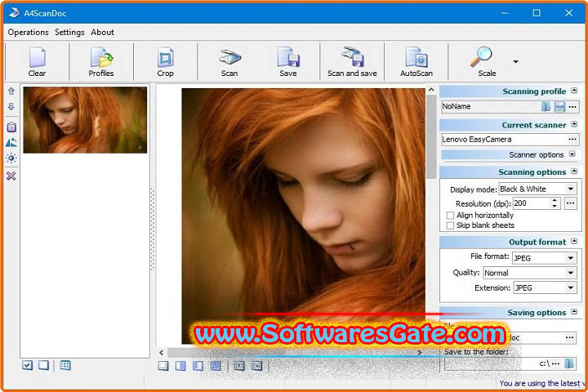Click the 'You are using the latest' status text
The image size is (588, 392).
(x=541, y=383)
